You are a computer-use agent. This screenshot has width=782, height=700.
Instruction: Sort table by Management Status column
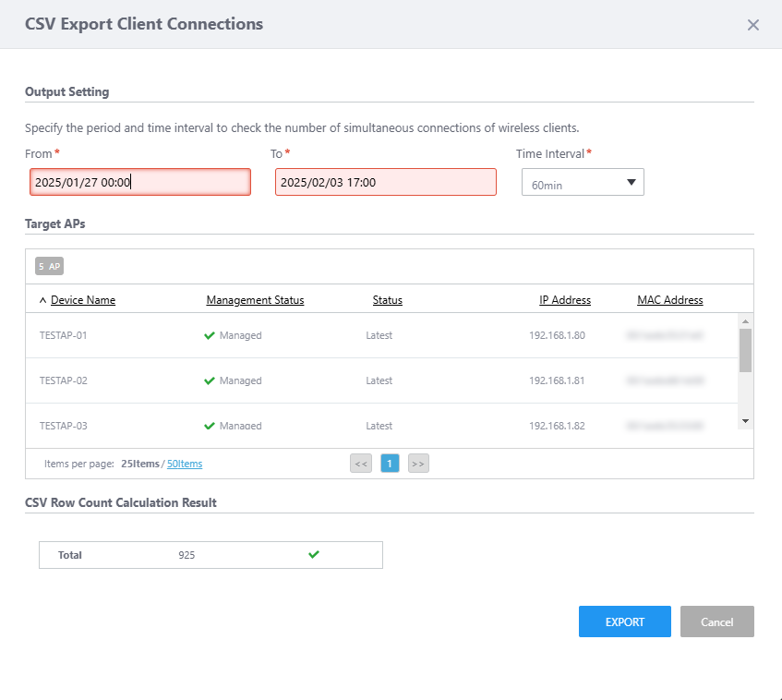point(255,300)
